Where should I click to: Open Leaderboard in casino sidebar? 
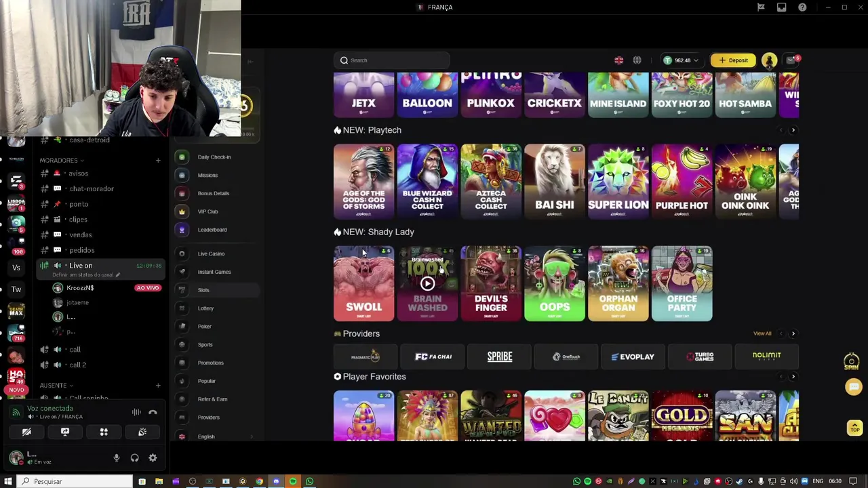pyautogui.click(x=212, y=230)
